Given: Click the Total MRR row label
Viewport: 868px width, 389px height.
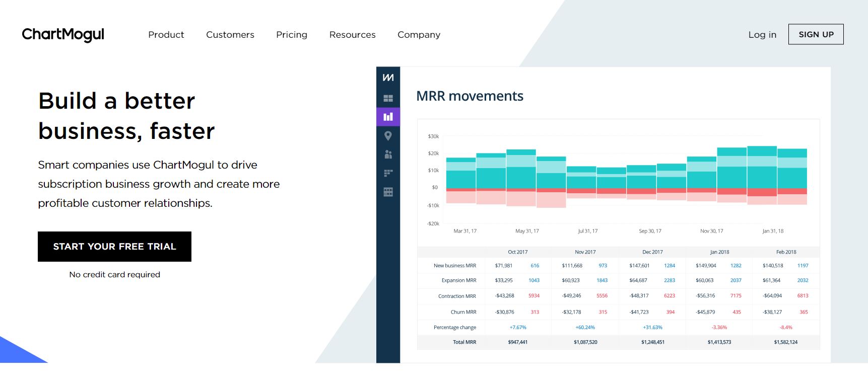Looking at the screenshot, I should tap(464, 342).
